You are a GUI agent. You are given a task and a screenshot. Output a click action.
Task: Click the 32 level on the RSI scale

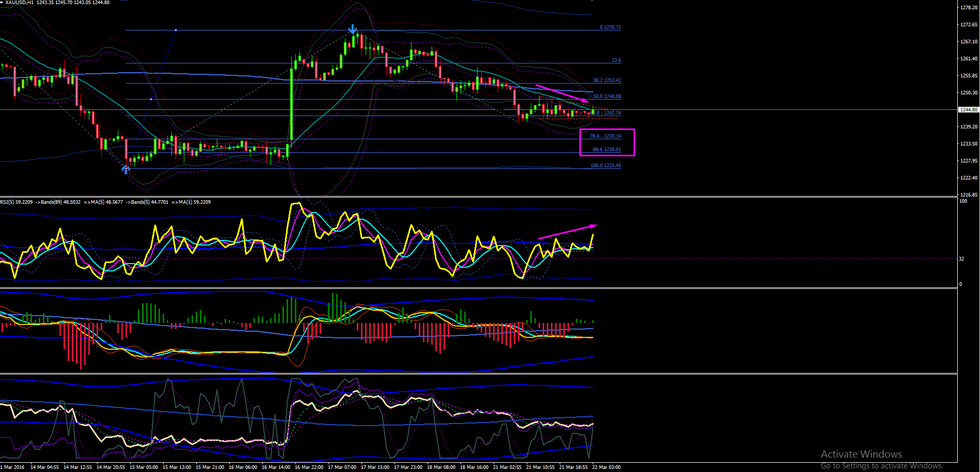click(x=961, y=259)
